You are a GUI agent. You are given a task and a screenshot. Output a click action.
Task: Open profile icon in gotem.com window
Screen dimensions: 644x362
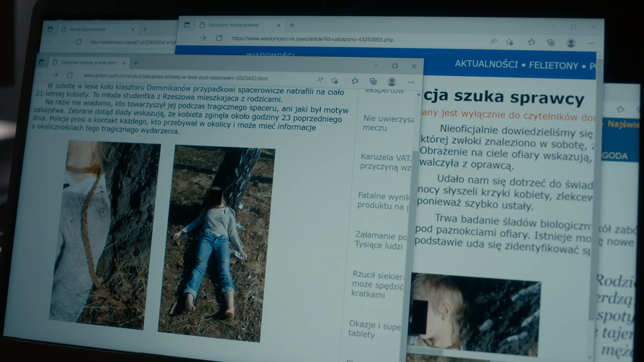tap(391, 81)
